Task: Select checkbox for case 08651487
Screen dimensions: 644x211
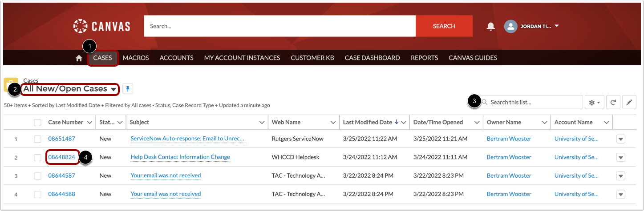Action: coord(38,139)
